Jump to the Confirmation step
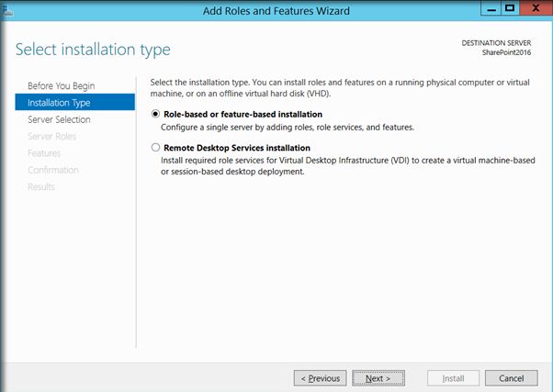 pos(53,170)
